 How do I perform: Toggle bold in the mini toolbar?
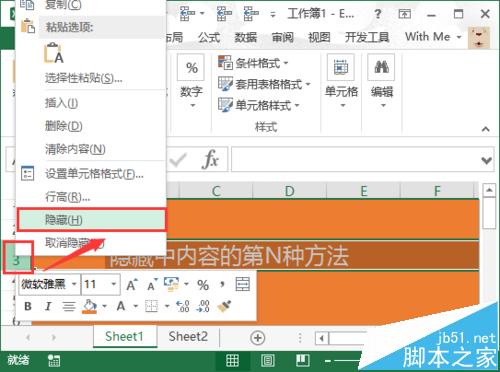[28, 306]
